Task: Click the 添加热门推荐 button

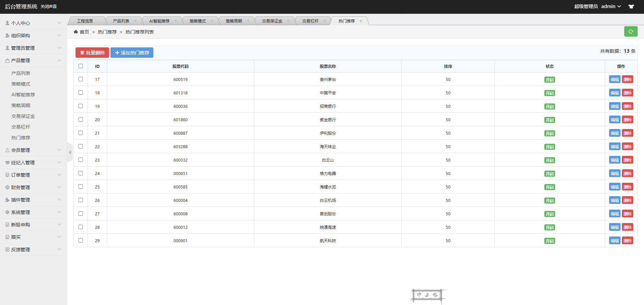Action: pyautogui.click(x=132, y=53)
